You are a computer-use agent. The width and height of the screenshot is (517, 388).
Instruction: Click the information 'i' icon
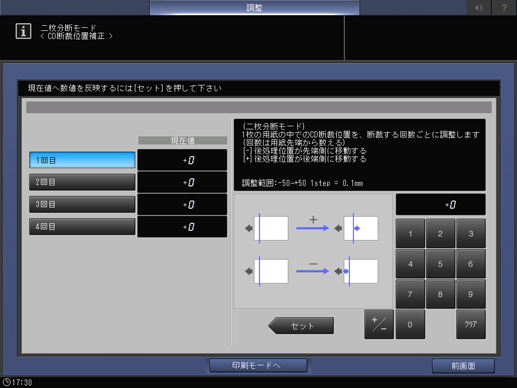23,31
